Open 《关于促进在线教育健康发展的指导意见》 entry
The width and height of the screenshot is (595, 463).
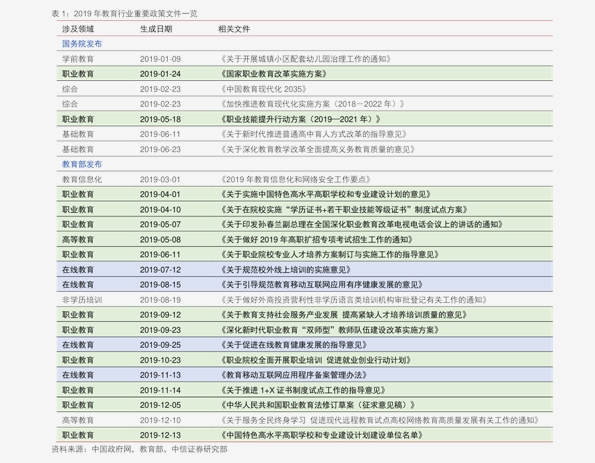point(293,345)
